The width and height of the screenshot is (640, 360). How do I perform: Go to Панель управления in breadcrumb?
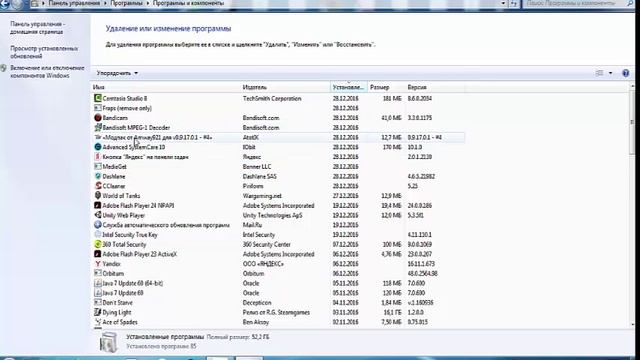pos(74,3)
